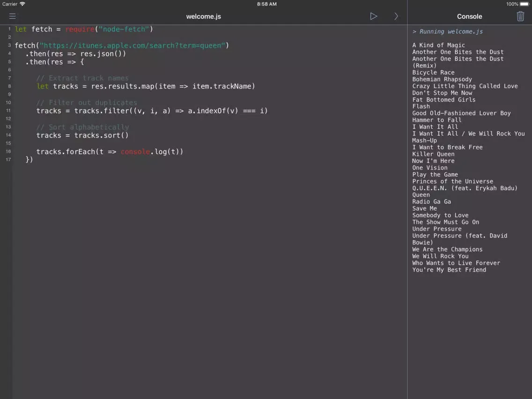The width and height of the screenshot is (532, 399).
Task: Tap the Console panel header
Action: point(469,16)
